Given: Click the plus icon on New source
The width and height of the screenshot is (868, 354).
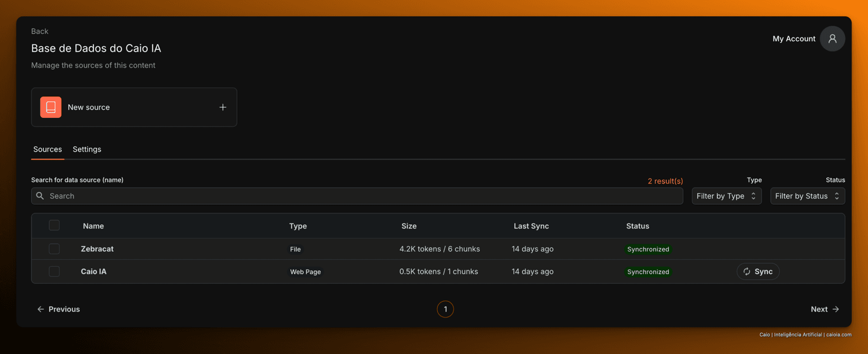Looking at the screenshot, I should pyautogui.click(x=222, y=107).
